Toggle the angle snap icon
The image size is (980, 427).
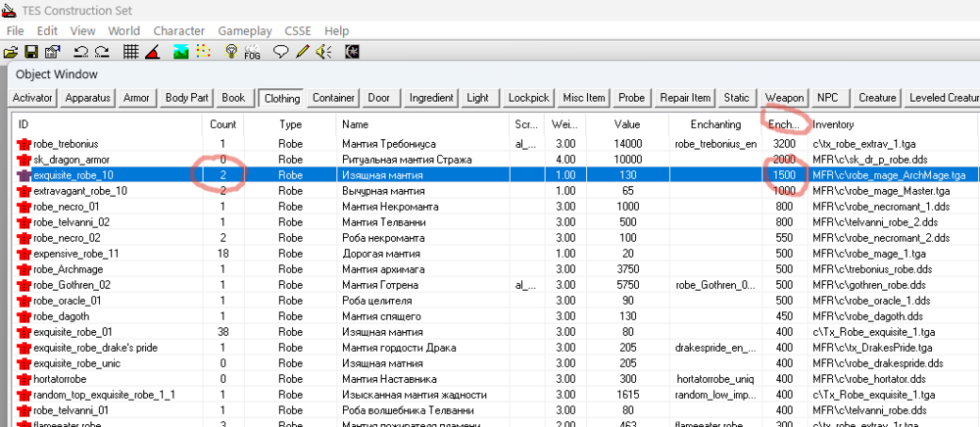[152, 51]
